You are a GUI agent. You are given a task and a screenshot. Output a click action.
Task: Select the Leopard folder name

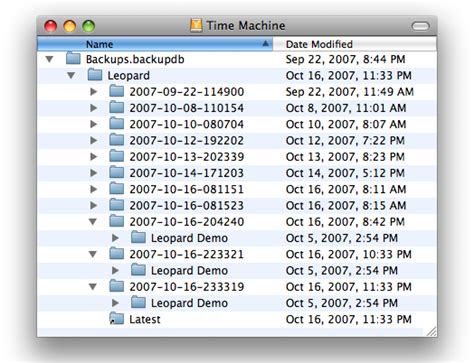pyautogui.click(x=128, y=76)
